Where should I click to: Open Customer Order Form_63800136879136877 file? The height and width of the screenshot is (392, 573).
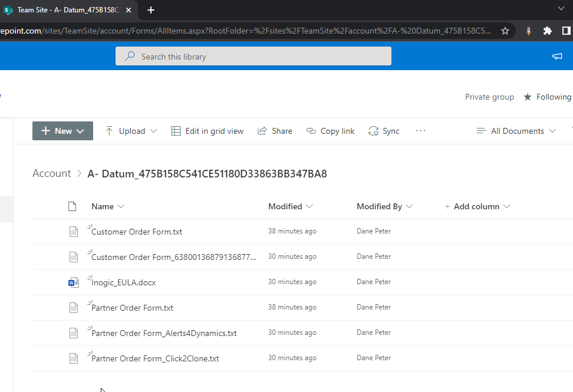[x=173, y=257]
